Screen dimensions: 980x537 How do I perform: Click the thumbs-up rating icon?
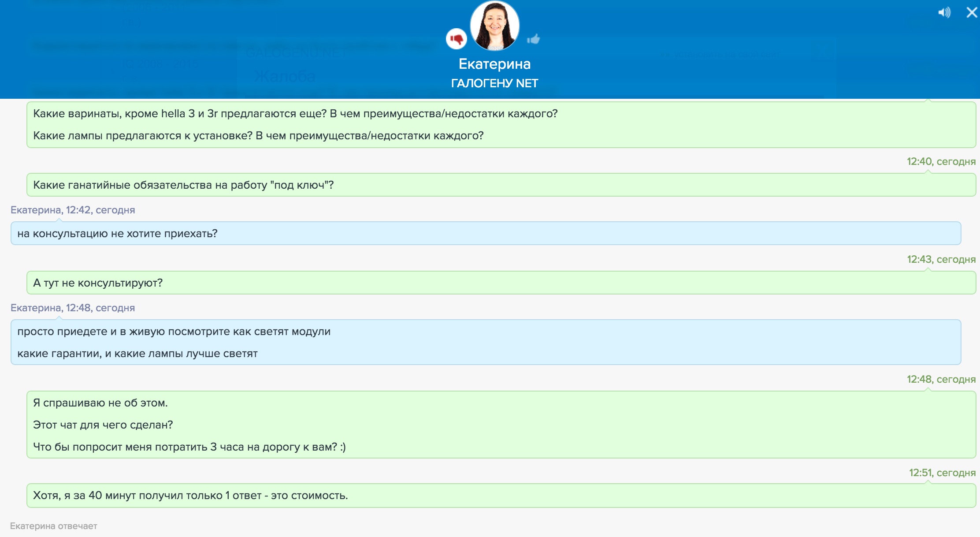[533, 39]
